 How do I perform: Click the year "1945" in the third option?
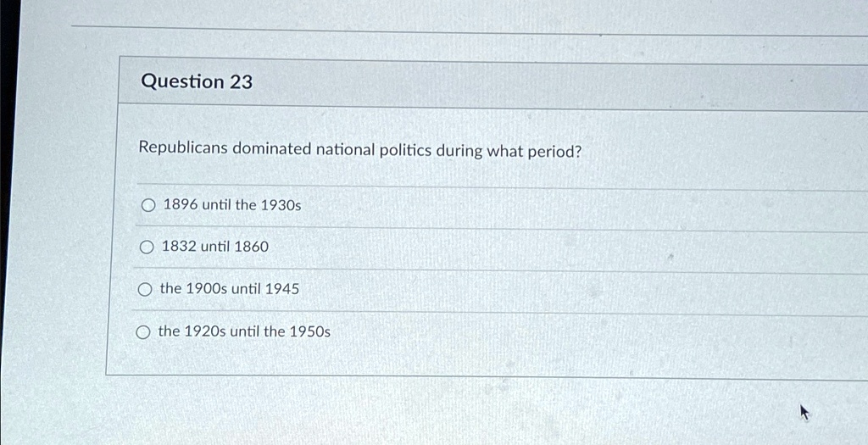pyautogui.click(x=282, y=288)
